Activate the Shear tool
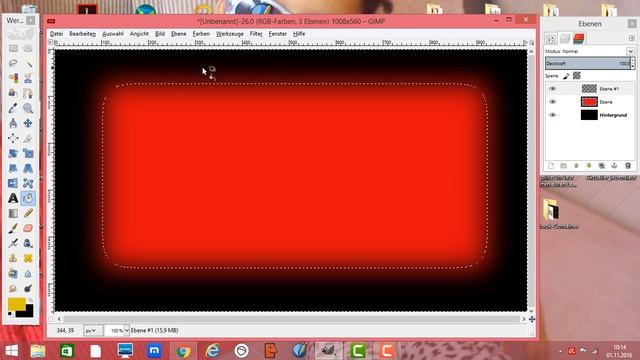 coord(13,168)
